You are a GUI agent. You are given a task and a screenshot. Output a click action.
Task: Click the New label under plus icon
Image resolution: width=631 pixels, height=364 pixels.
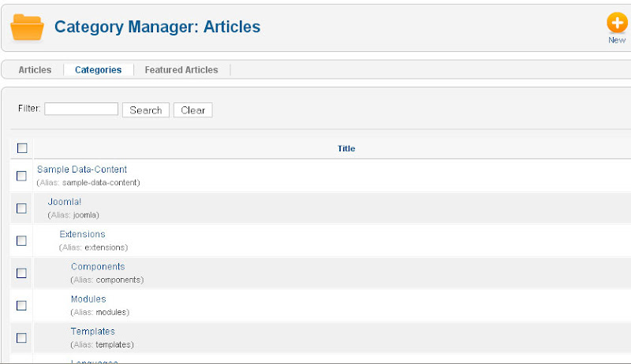pyautogui.click(x=617, y=40)
